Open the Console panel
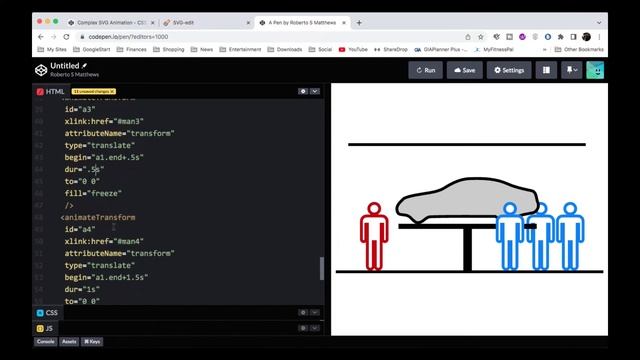 [46, 342]
